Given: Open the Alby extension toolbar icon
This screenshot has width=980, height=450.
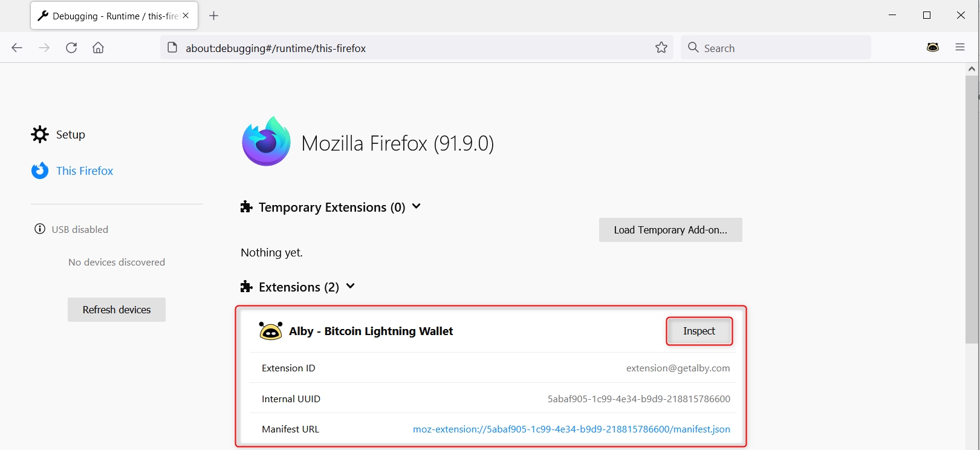Looking at the screenshot, I should point(933,47).
